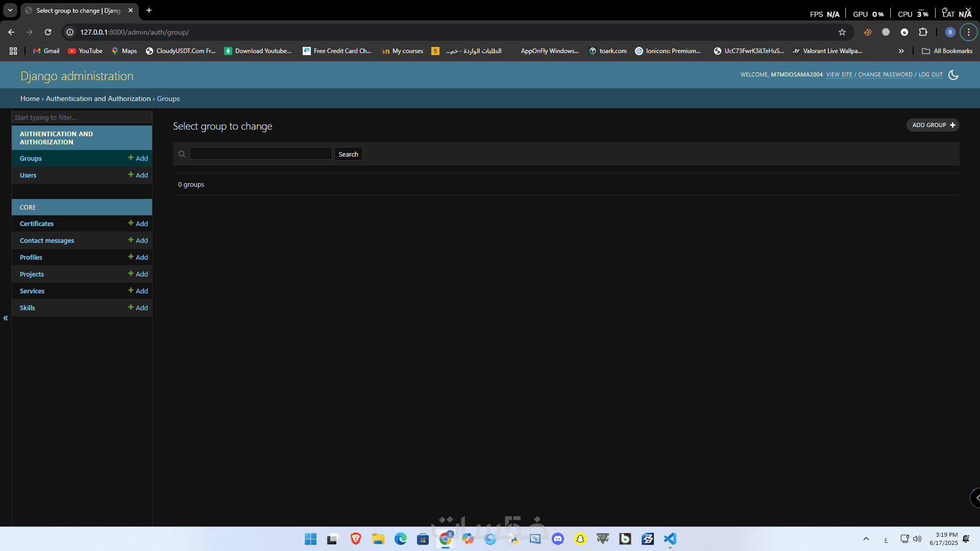Viewport: 980px width, 551px height.
Task: Click the Search button
Action: pyautogui.click(x=348, y=154)
